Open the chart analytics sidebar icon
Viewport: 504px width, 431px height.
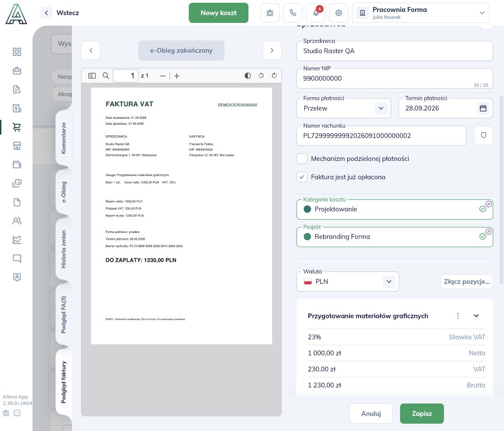(16, 240)
